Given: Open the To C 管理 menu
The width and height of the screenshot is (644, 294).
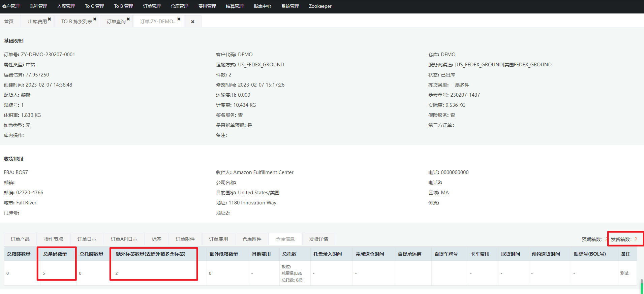Looking at the screenshot, I should point(94,6).
